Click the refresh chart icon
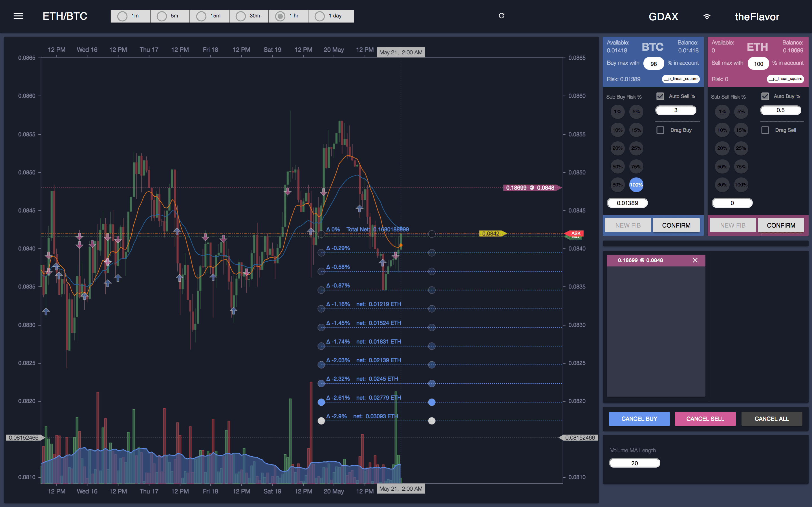This screenshot has width=812, height=507. tap(501, 16)
